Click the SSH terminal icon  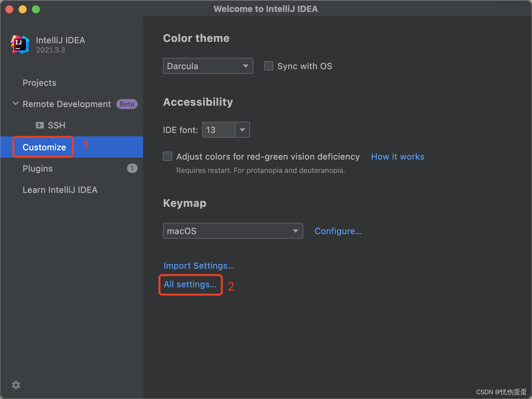(40, 125)
